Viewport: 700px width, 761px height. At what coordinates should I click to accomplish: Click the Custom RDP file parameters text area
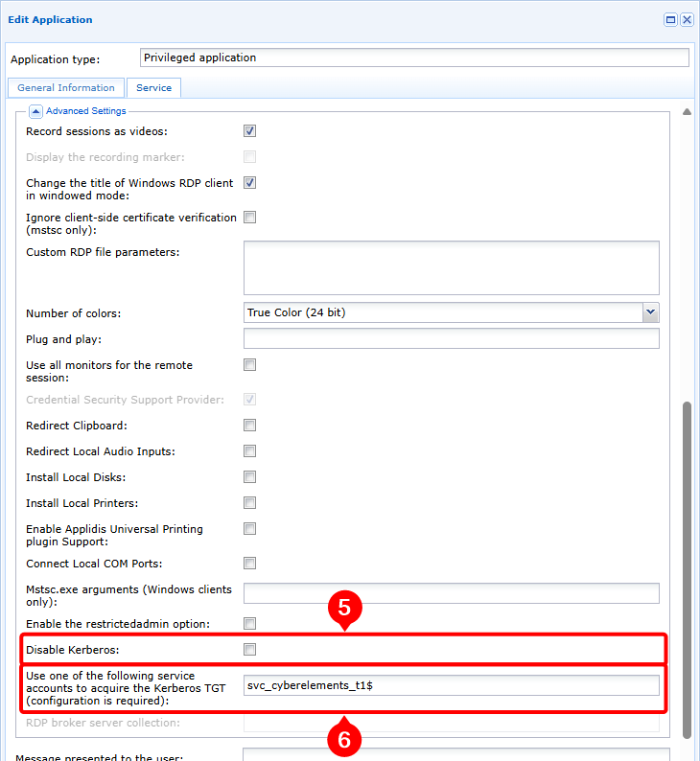[451, 268]
